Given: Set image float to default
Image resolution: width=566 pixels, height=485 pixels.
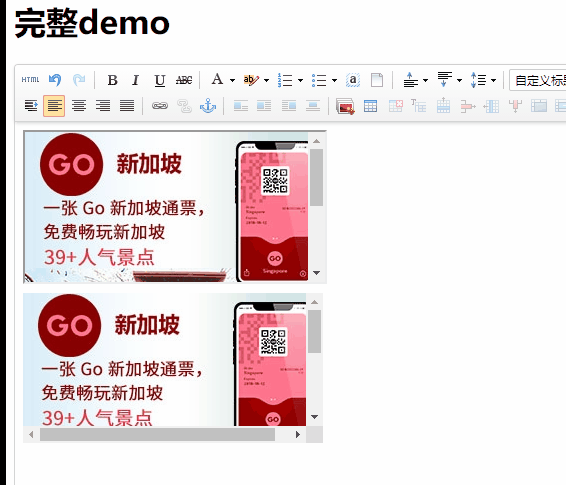Looking at the screenshot, I should 241,106.
